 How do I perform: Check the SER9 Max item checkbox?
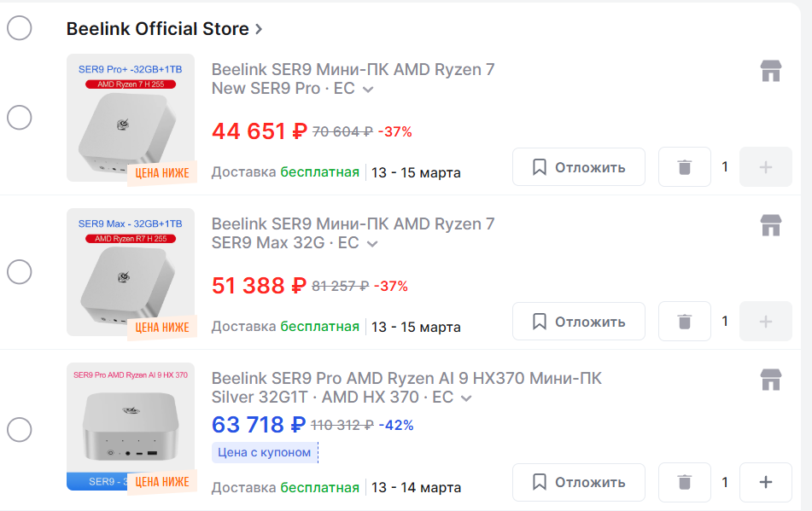[x=19, y=271]
